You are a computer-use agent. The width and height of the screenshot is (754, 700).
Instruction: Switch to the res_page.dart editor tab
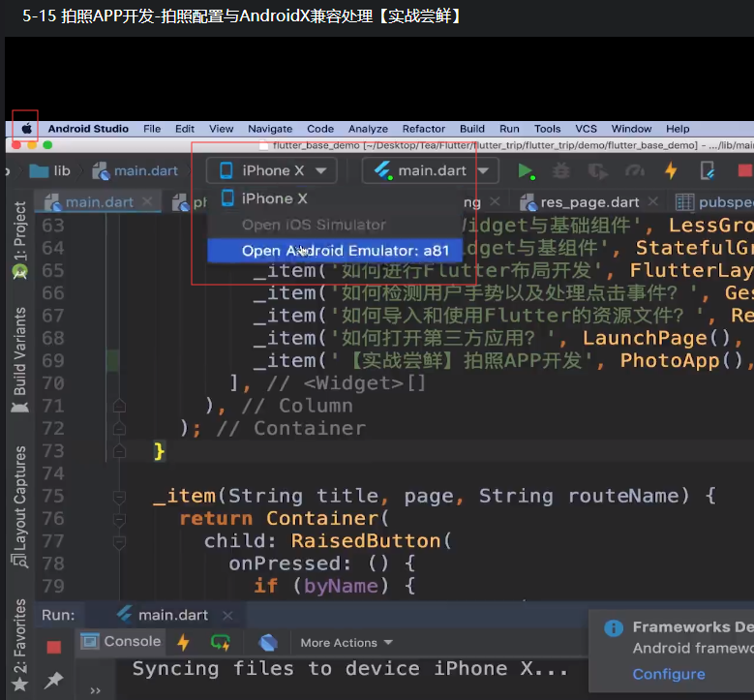pos(589,202)
